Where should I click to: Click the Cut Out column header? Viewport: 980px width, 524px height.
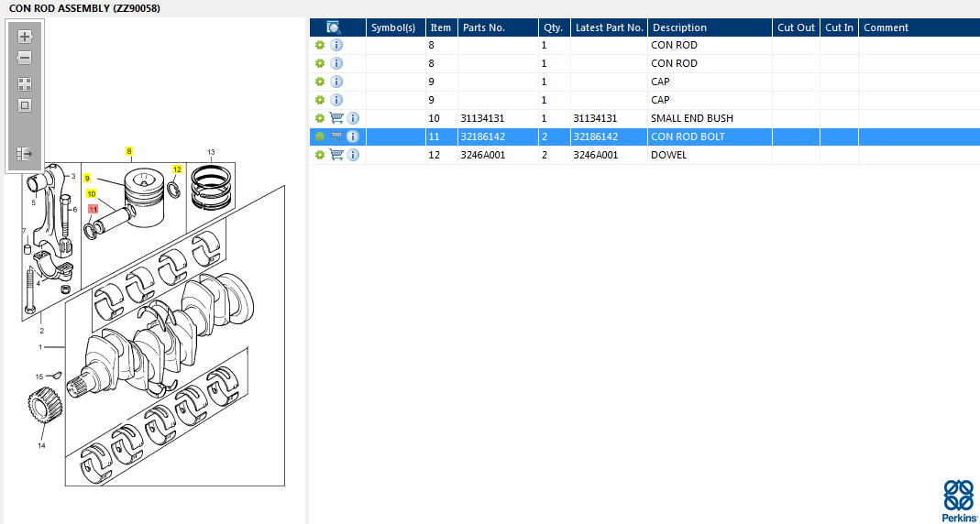[797, 27]
